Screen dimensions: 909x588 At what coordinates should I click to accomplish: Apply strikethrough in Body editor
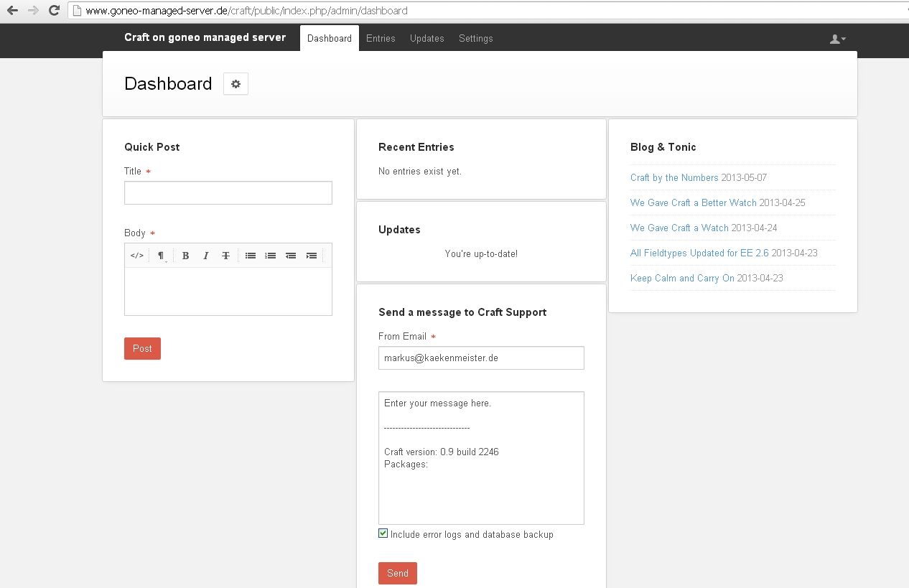(x=225, y=256)
